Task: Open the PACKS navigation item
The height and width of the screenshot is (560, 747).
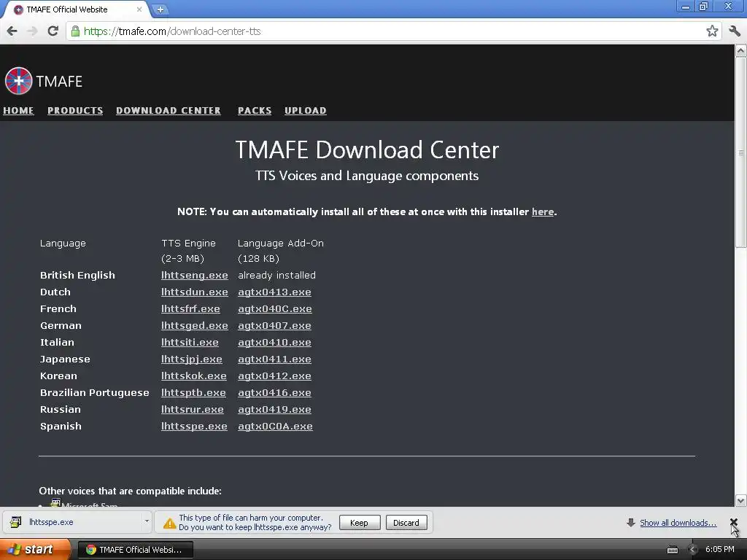Action: [x=255, y=111]
